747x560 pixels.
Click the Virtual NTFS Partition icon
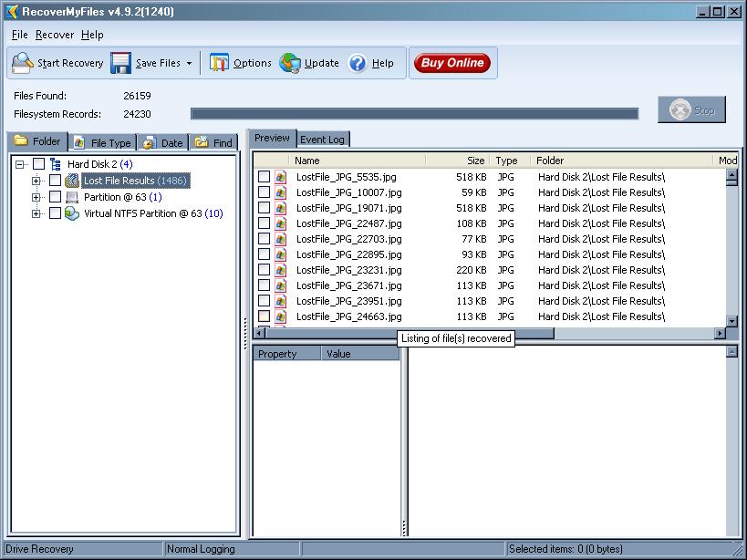click(72, 213)
